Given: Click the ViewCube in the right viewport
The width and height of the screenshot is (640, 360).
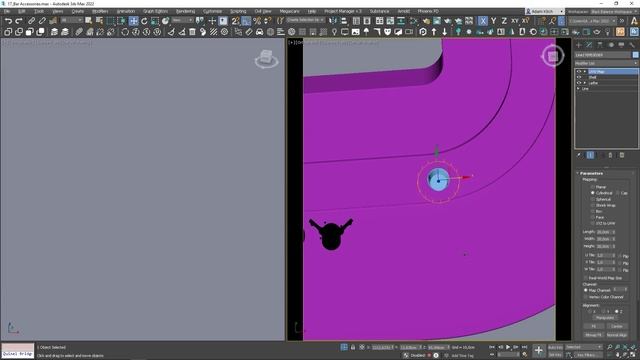Looking at the screenshot, I should (x=553, y=56).
